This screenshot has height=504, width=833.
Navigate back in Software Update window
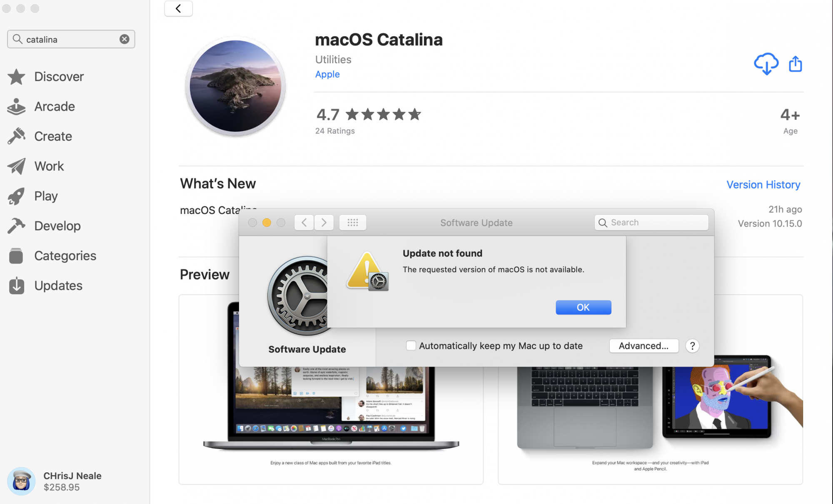click(x=304, y=223)
